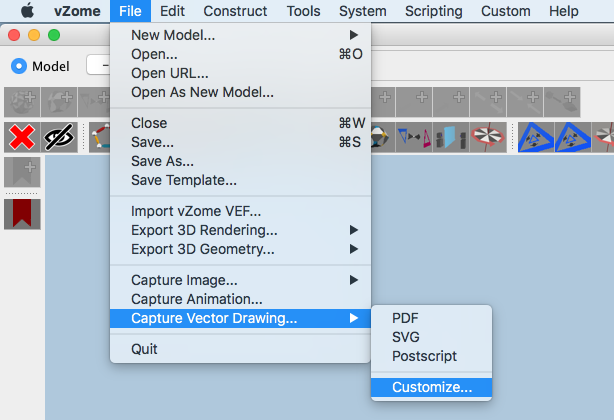Choose Customize from the vector drawing submenu
The height and width of the screenshot is (420, 614).
[x=431, y=387]
